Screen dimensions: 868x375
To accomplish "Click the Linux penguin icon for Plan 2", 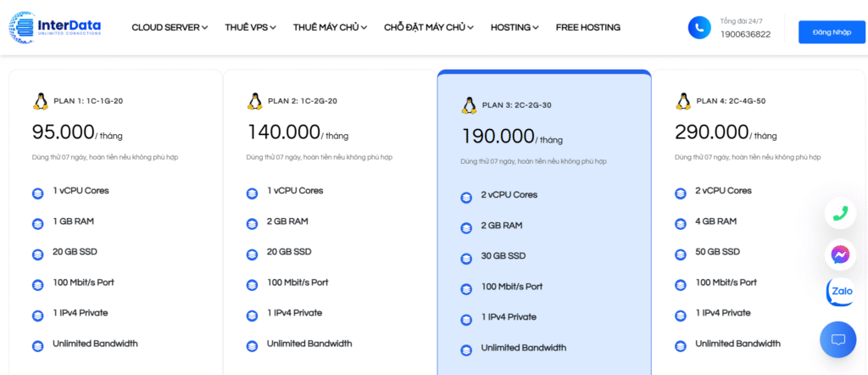I will click(254, 102).
